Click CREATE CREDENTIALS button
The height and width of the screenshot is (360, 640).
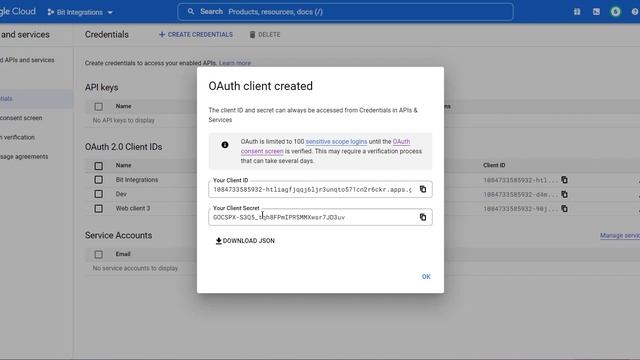pyautogui.click(x=196, y=35)
